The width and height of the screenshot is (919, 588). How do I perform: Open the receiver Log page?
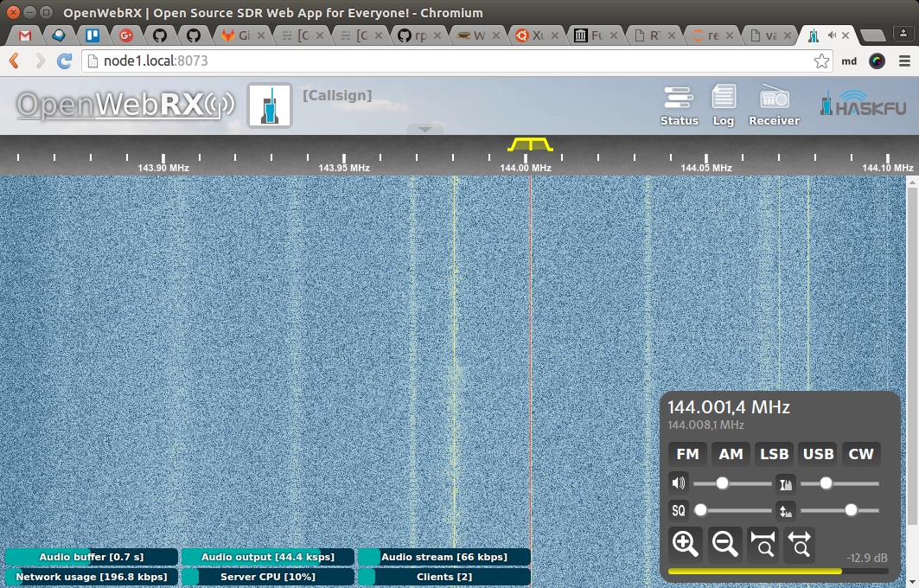coord(724,105)
